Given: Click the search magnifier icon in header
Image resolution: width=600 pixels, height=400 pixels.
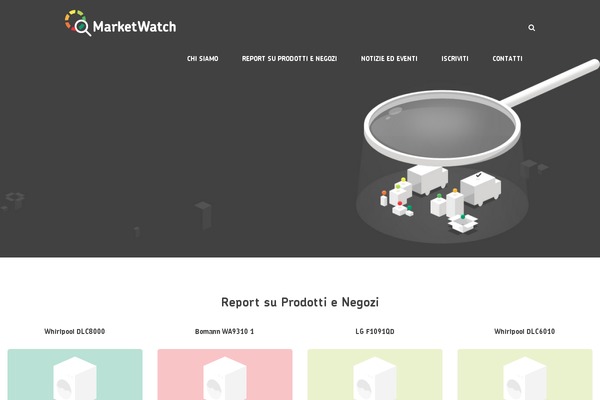Looking at the screenshot, I should click(532, 28).
